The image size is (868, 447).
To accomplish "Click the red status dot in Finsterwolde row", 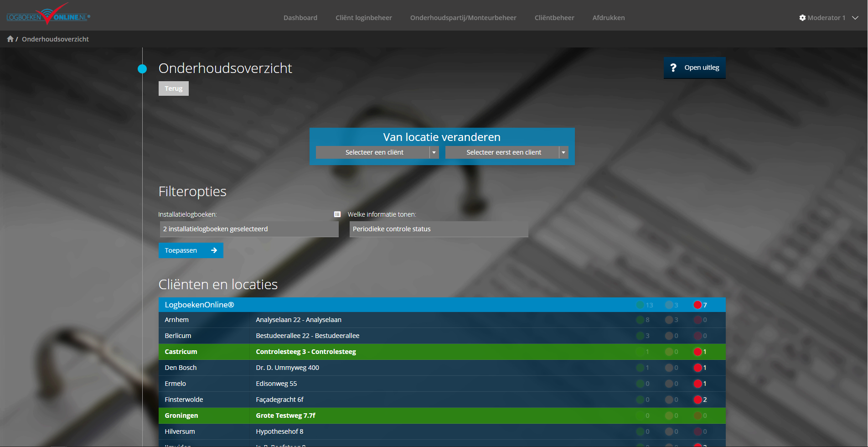I will click(x=697, y=400).
